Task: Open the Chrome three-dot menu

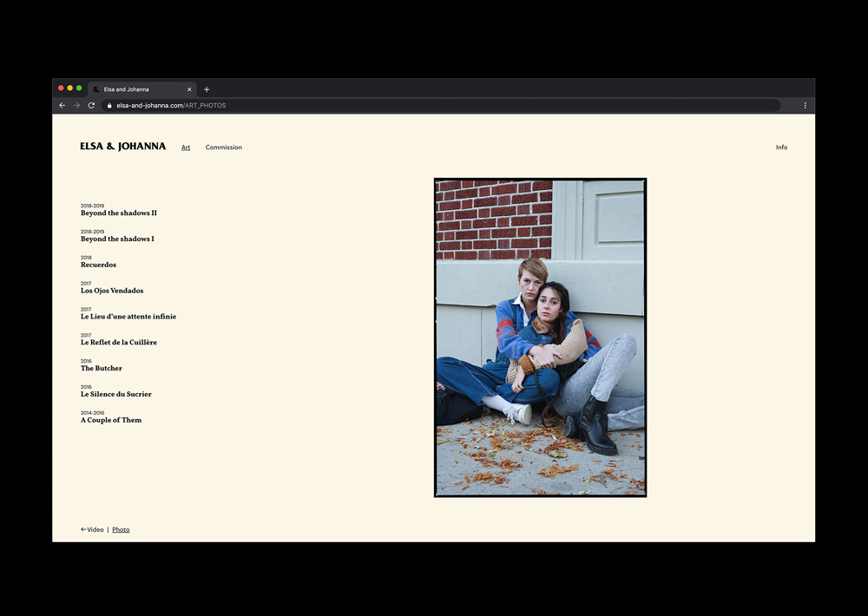Action: [x=805, y=105]
